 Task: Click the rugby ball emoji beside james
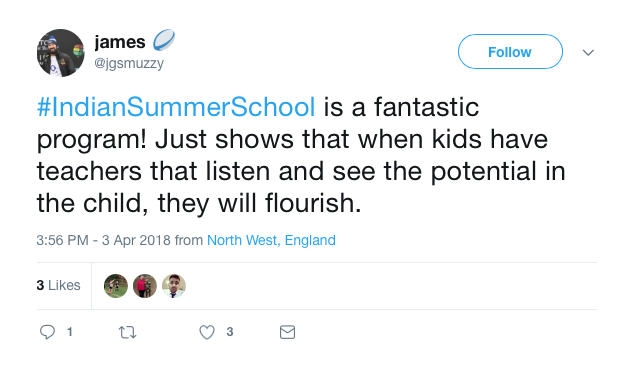pyautogui.click(x=163, y=40)
